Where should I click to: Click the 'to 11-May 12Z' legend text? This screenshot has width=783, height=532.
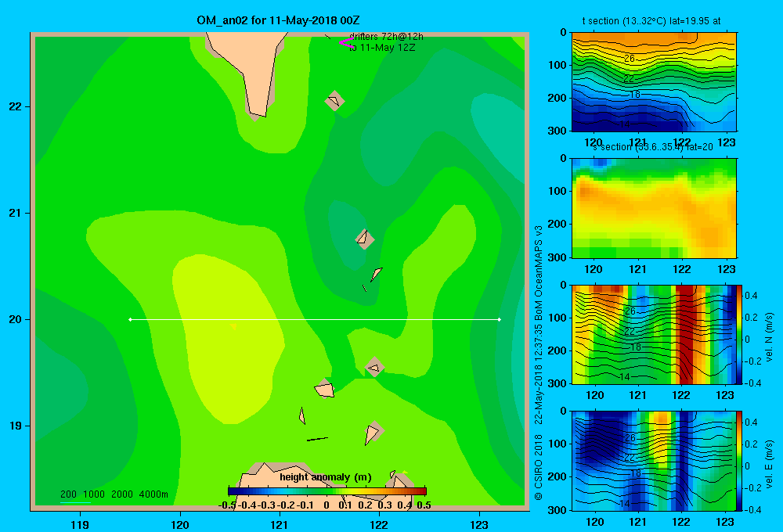pos(382,48)
